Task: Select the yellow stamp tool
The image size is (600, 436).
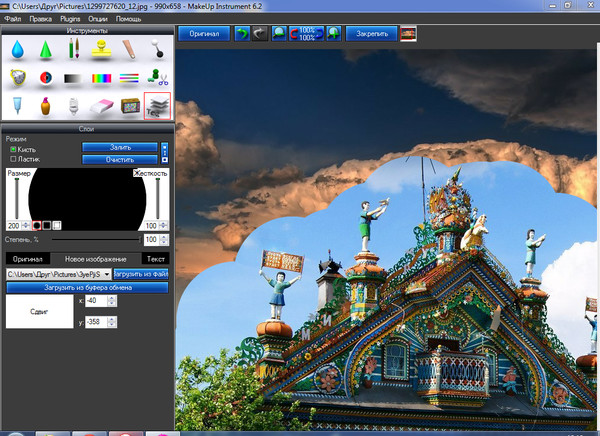Action: click(101, 49)
